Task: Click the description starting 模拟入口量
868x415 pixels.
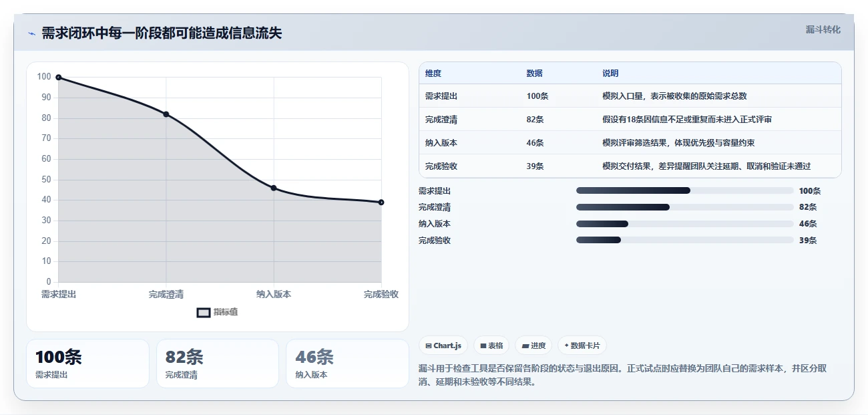Action: point(674,96)
